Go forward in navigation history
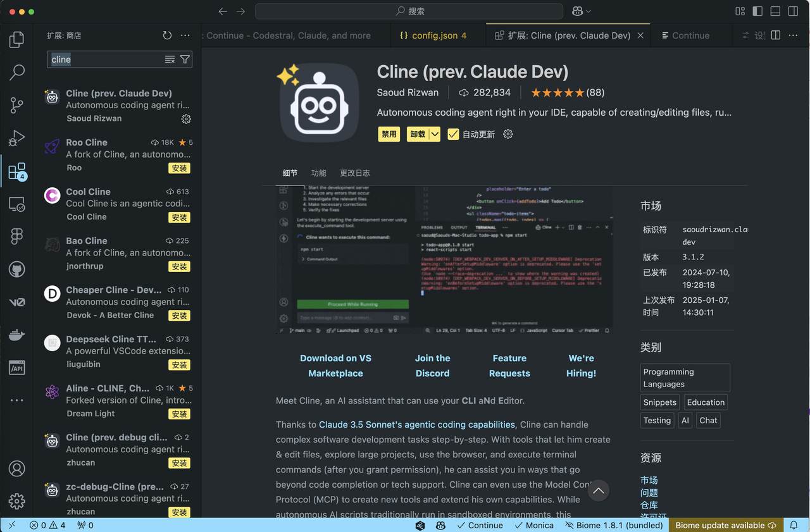 240,11
